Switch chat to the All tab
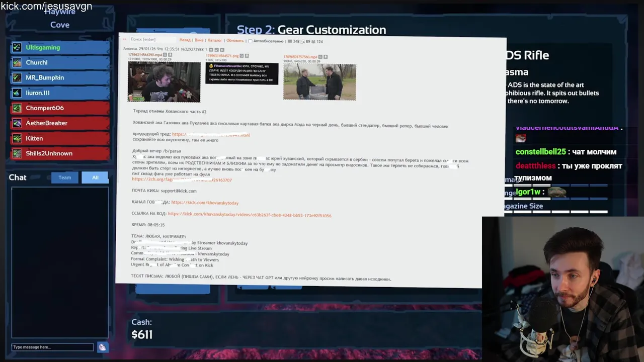 click(95, 177)
